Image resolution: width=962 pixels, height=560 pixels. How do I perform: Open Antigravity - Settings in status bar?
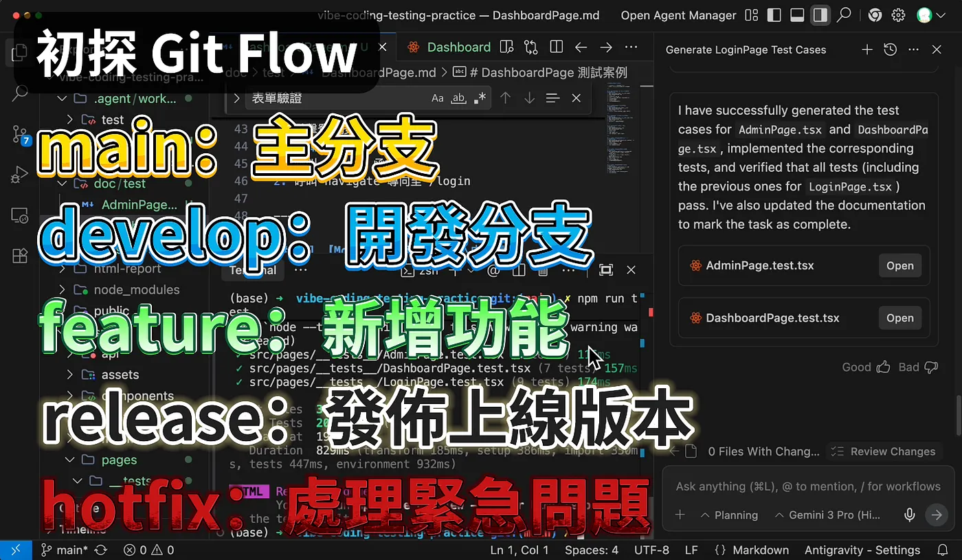863,550
